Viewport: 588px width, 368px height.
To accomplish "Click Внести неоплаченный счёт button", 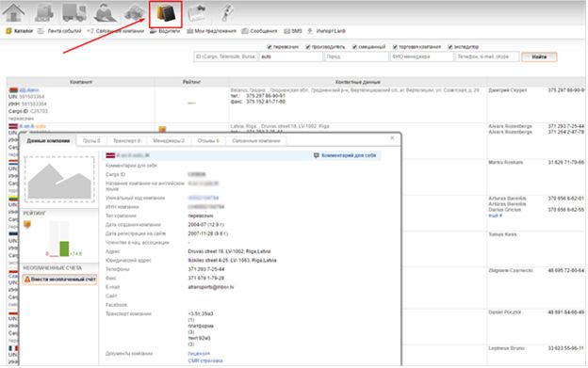I will 60,280.
